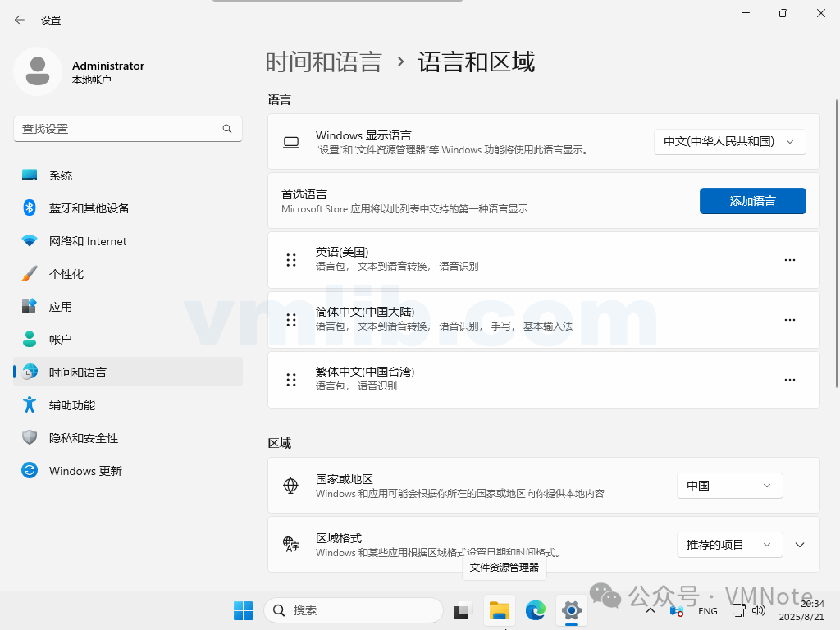Open the 国家或地区 dropdown
This screenshot has width=840, height=630.
(x=729, y=486)
